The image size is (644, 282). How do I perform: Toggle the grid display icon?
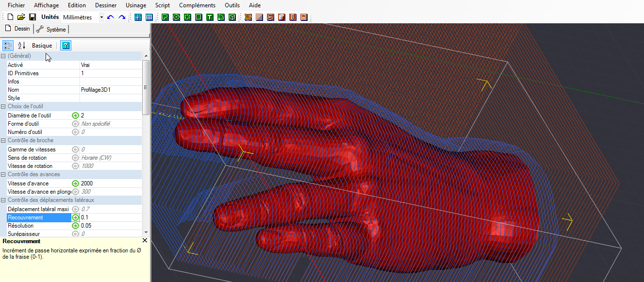pyautogui.click(x=149, y=17)
